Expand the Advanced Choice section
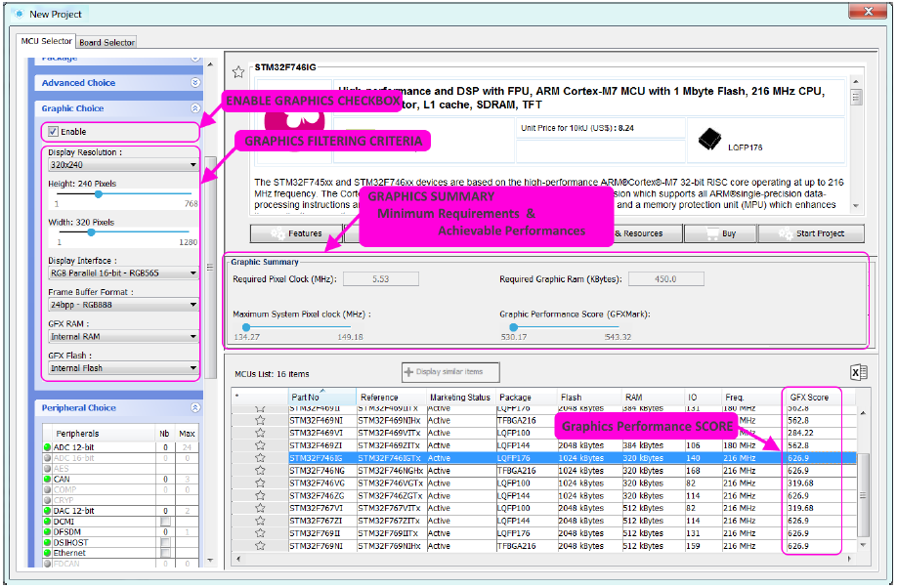This screenshot has height=588, width=897. [x=195, y=83]
